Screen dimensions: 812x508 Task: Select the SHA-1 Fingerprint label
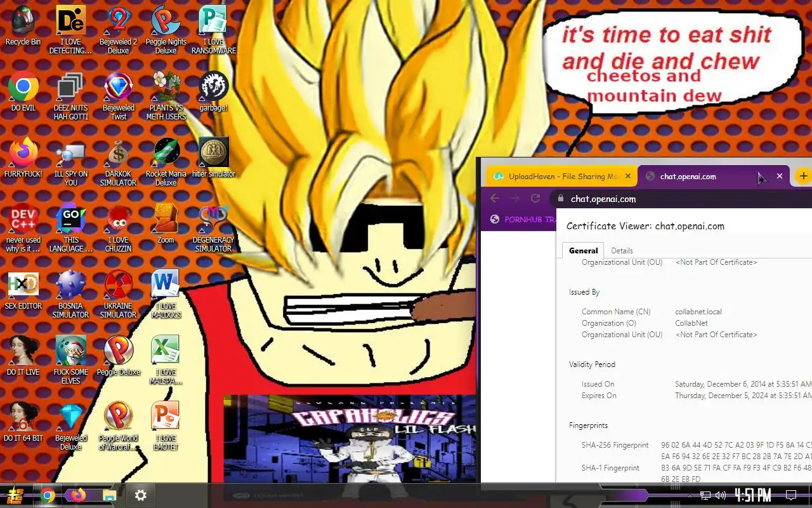[x=610, y=468]
